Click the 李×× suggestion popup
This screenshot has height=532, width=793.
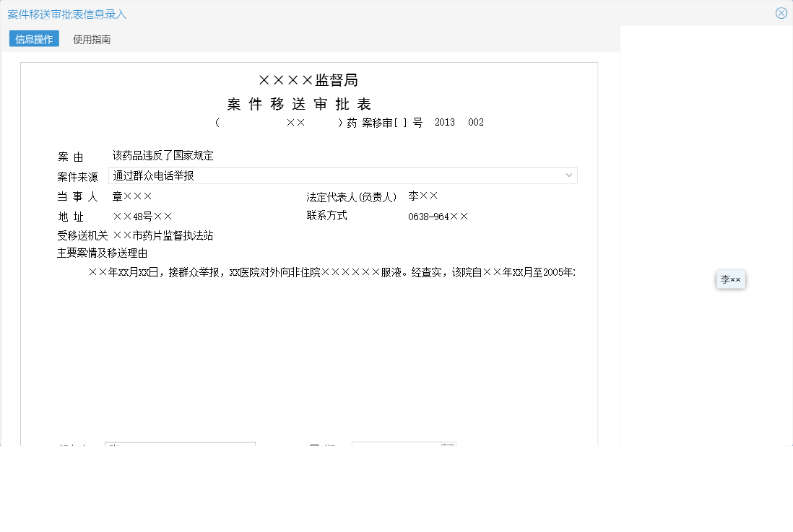(x=731, y=279)
